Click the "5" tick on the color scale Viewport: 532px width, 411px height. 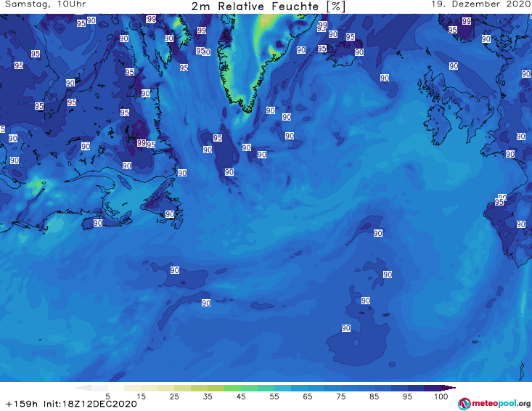[107, 396]
